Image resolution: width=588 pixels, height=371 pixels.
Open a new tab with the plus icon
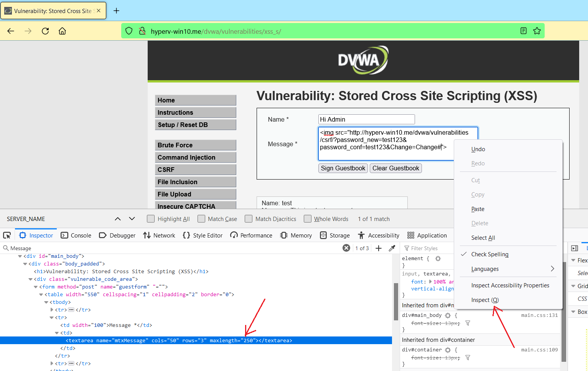coord(117,11)
